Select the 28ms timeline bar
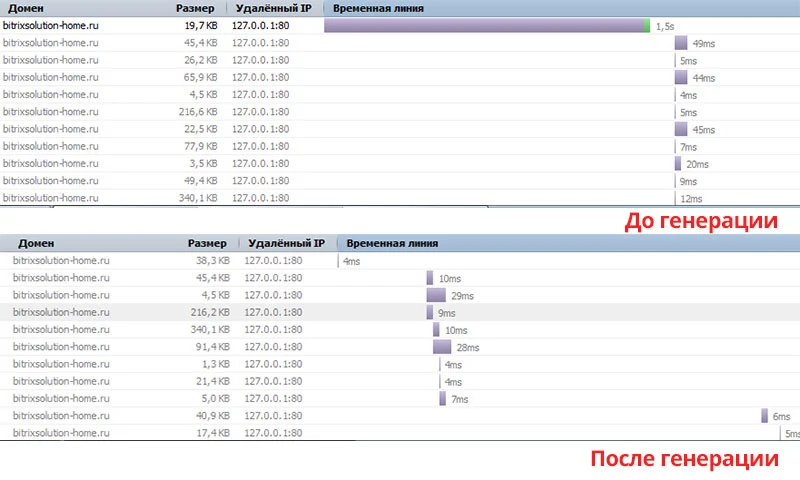Viewport: 800px width, 480px height. (442, 347)
